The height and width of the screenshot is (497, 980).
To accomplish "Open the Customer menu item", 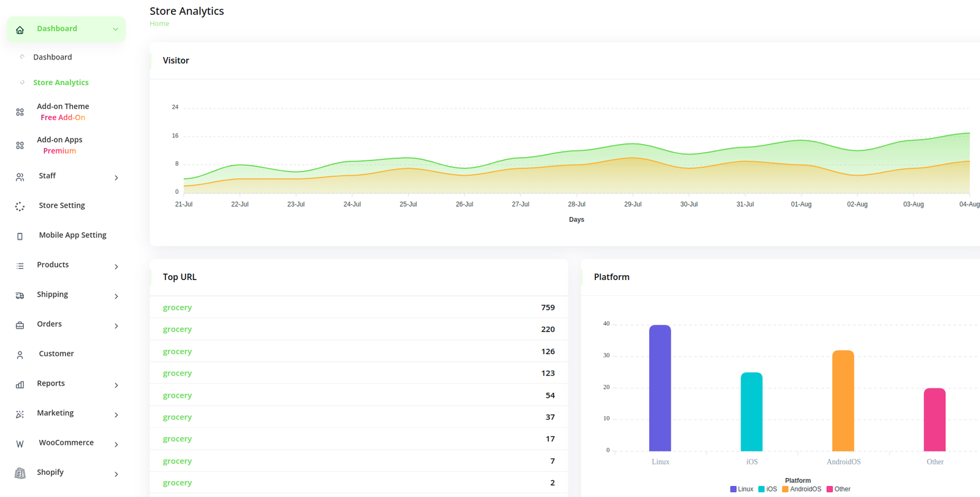I will [x=56, y=354].
